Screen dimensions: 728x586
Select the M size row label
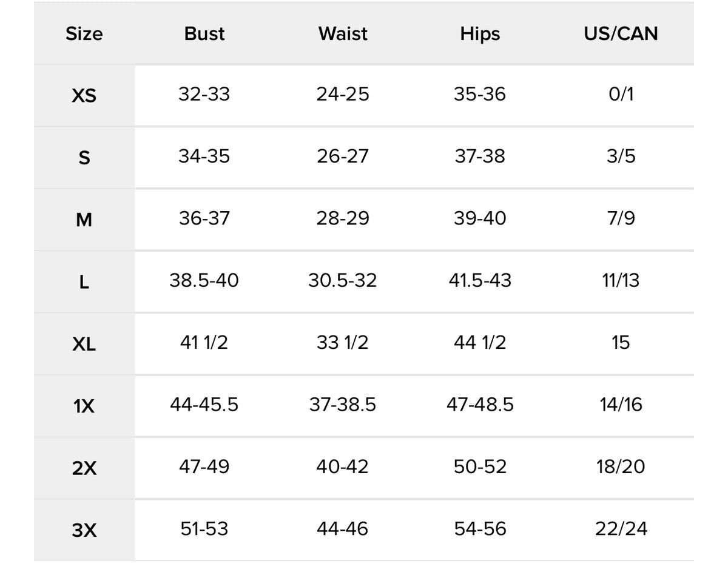[x=84, y=220]
